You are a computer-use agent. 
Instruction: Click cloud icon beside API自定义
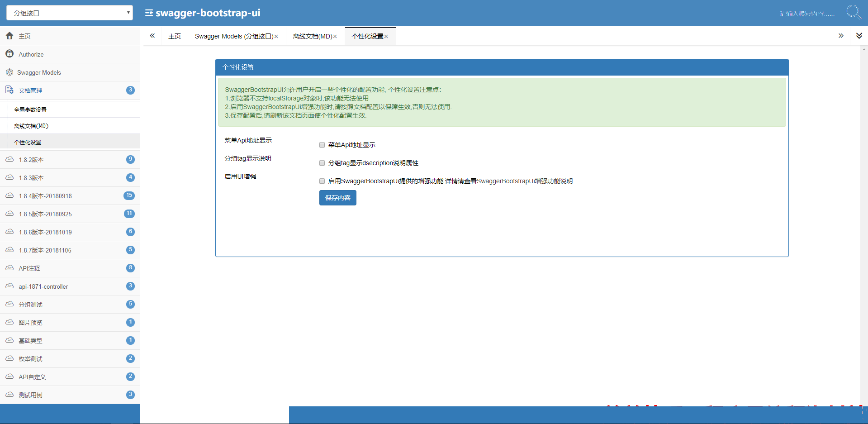(9, 376)
